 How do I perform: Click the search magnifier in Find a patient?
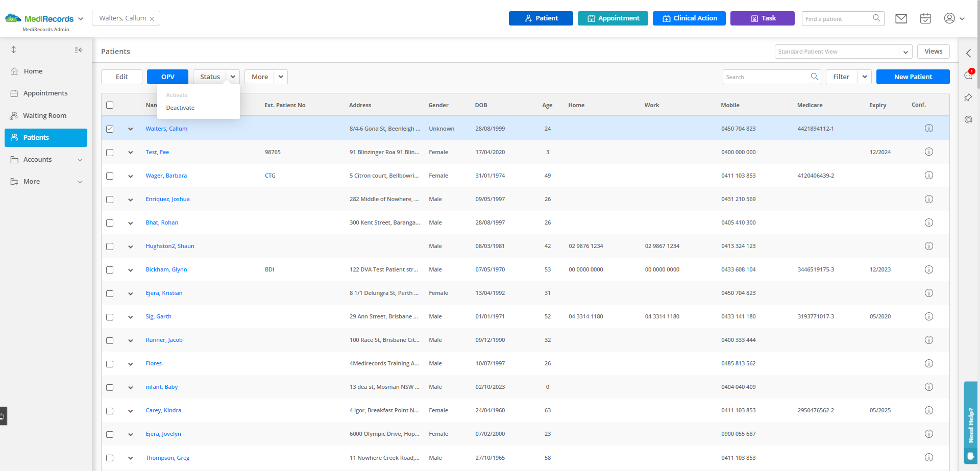point(876,18)
